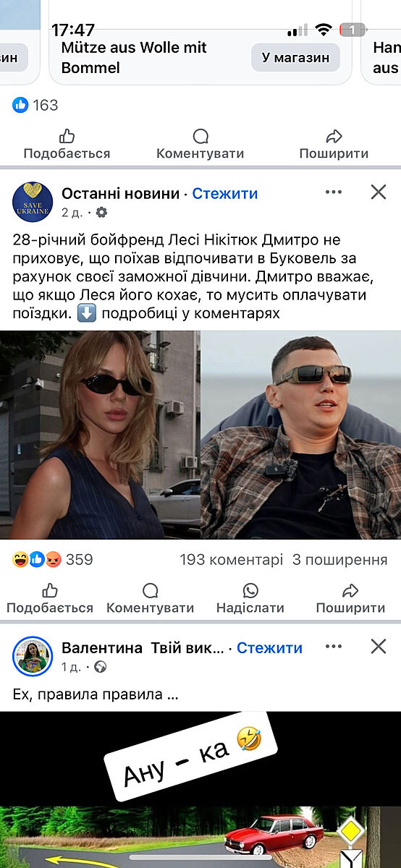Open Валентина profile avatar
401x868 pixels.
click(x=33, y=656)
